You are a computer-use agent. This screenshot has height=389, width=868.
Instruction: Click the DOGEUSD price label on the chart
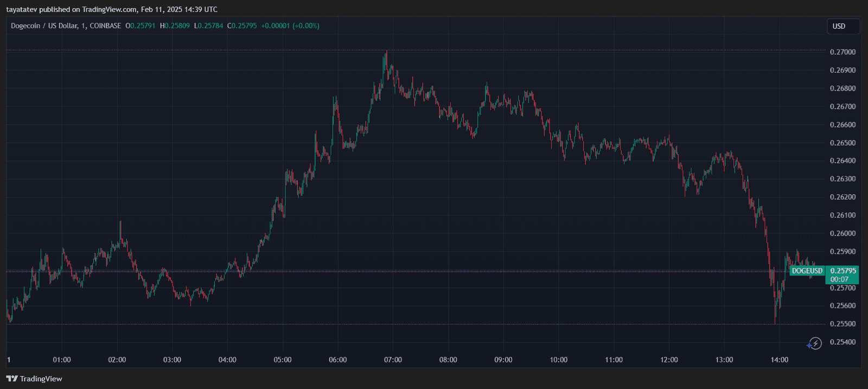point(807,271)
